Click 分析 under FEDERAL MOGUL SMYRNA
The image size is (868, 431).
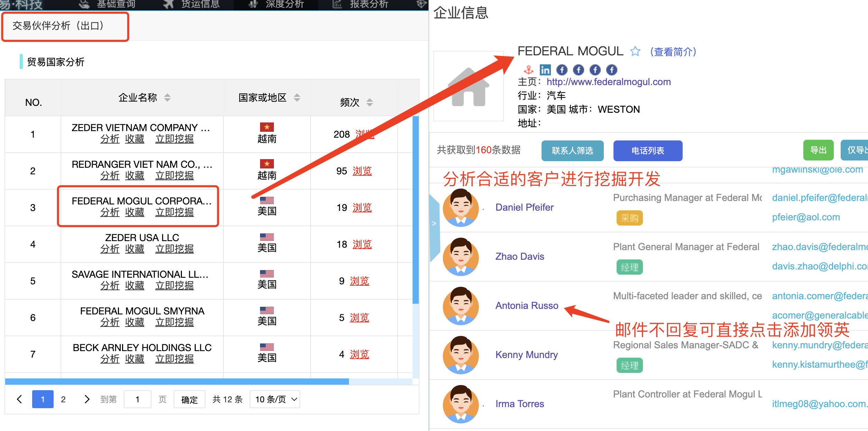[110, 322]
